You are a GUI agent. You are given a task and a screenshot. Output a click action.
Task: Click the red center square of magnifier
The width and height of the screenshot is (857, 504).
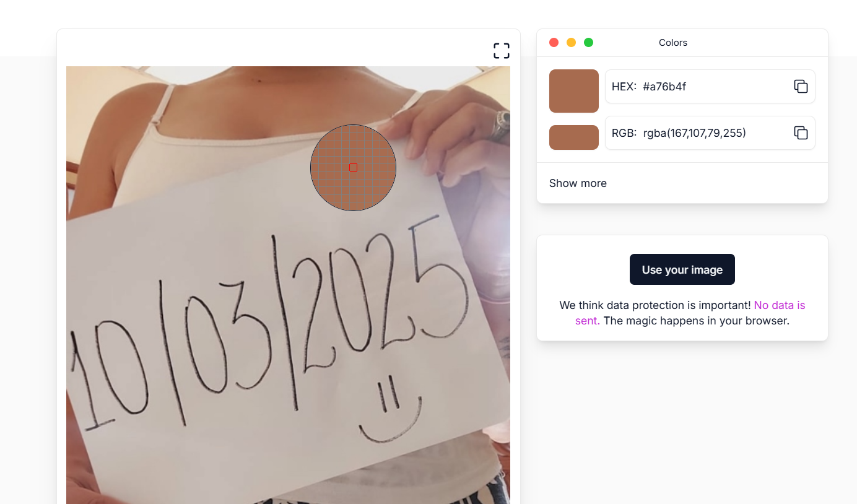353,167
